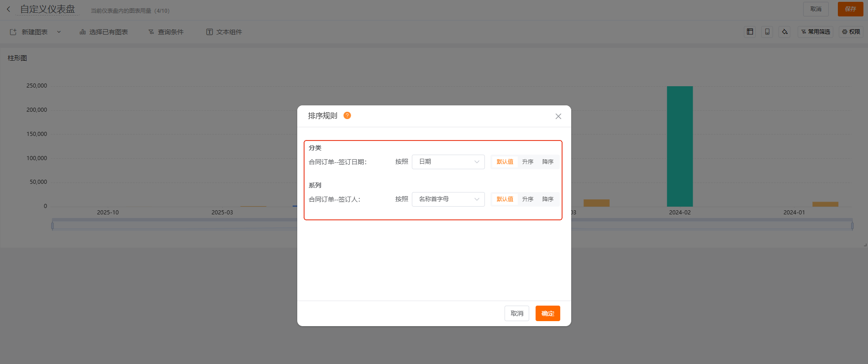
Task: Select 升序 for 签订人 series sort
Action: pyautogui.click(x=527, y=199)
